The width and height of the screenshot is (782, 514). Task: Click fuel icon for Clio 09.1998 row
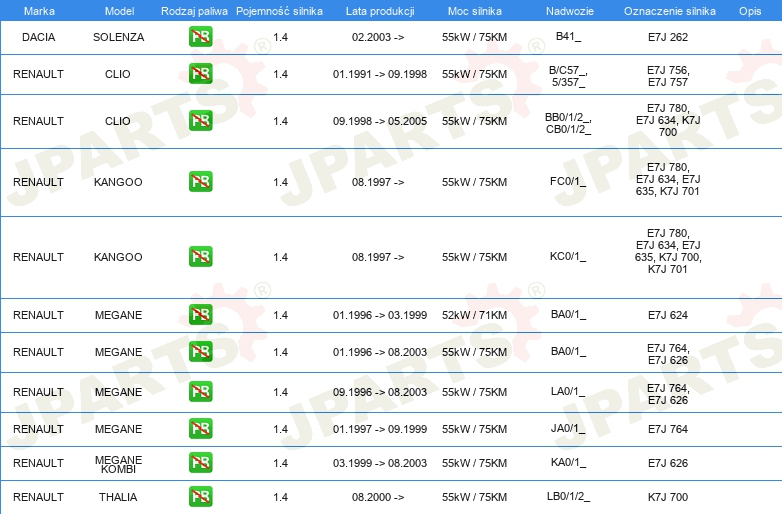(x=200, y=121)
